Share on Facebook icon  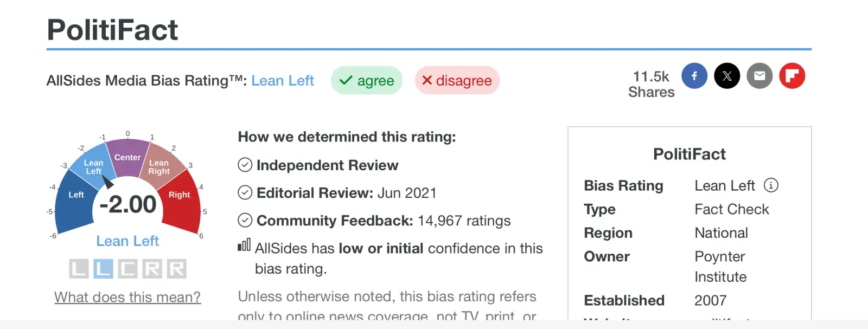click(x=694, y=76)
